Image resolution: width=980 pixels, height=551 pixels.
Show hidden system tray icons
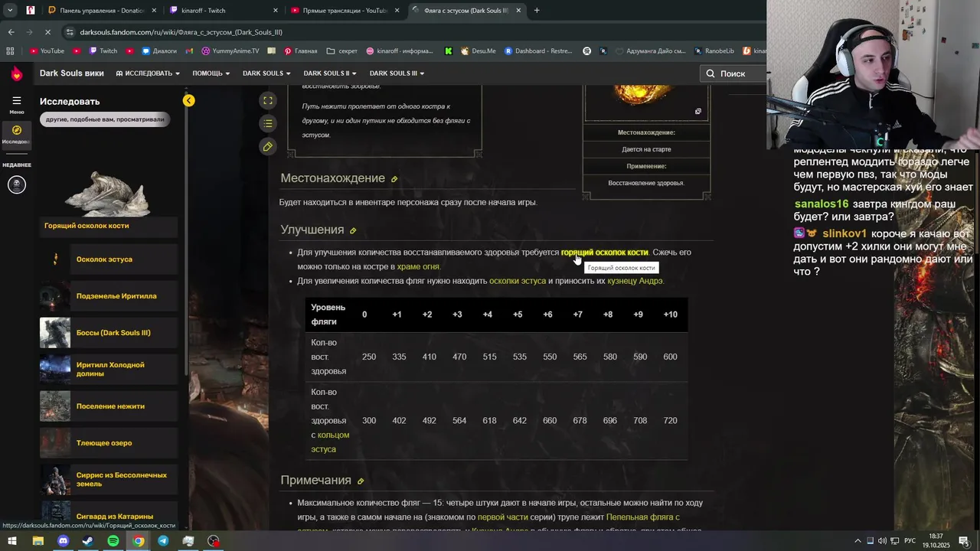tap(857, 541)
